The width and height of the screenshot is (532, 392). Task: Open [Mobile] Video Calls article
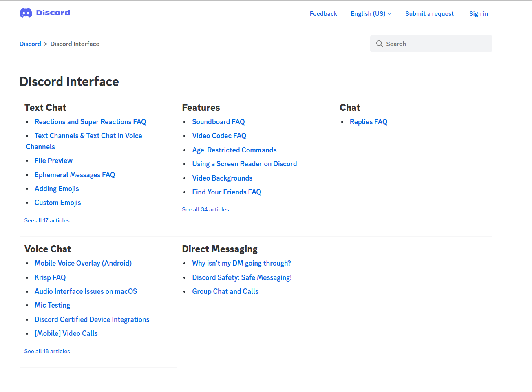pos(66,333)
